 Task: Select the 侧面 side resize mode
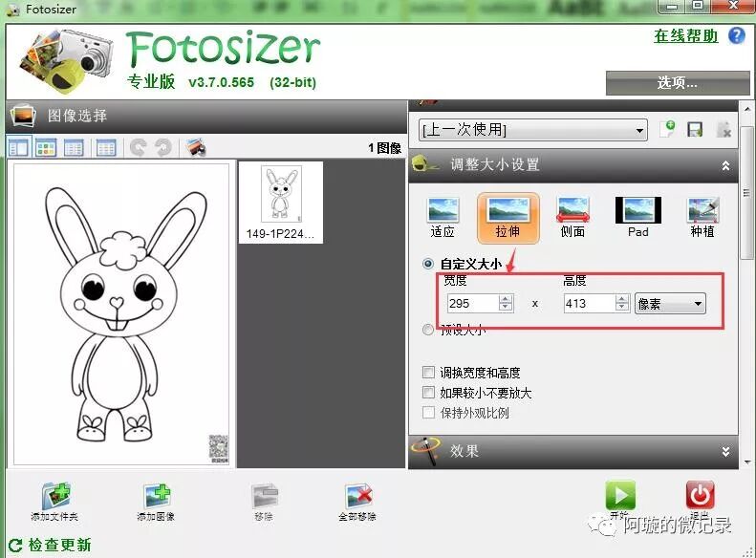(572, 218)
